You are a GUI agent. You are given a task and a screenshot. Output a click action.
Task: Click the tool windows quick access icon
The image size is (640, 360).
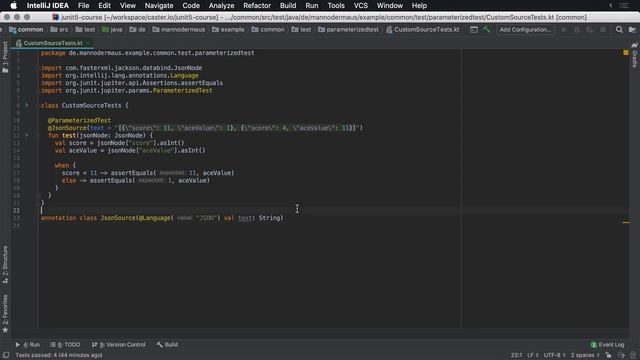[x=6, y=355]
